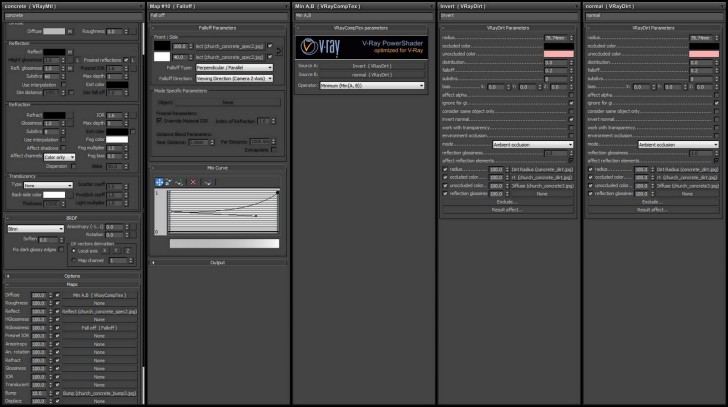Click Source B normal (VRayDirt) button
Image resolution: width=728 pixels, height=407 pixels.
point(372,75)
